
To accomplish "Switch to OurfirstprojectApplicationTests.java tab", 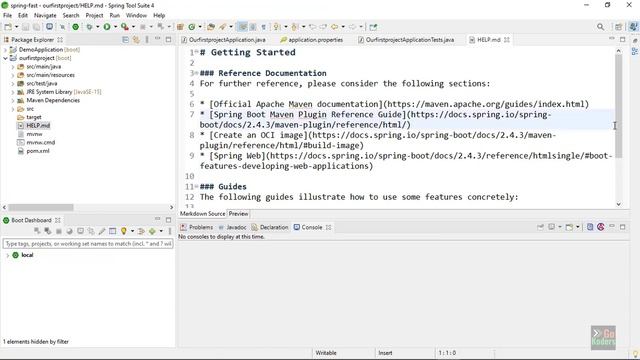I will coord(406,40).
